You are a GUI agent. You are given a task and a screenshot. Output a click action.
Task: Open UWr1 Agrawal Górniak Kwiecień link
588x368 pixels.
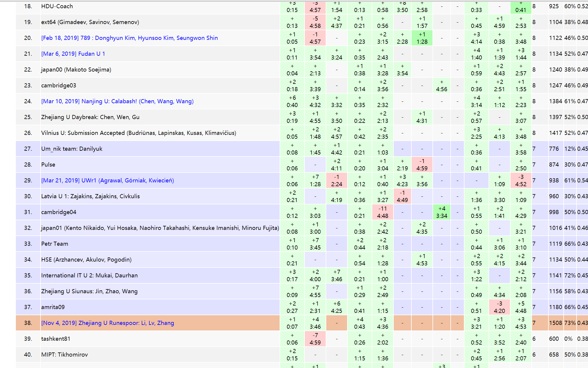(x=107, y=180)
